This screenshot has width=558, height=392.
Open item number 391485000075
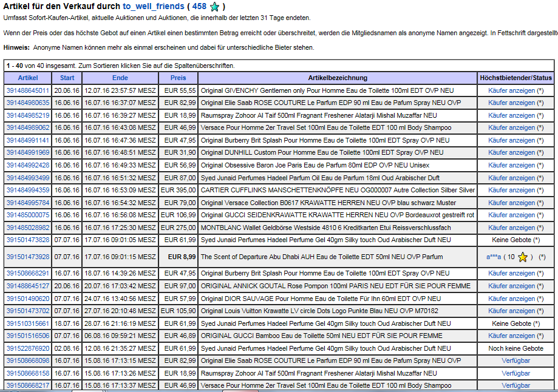click(28, 215)
